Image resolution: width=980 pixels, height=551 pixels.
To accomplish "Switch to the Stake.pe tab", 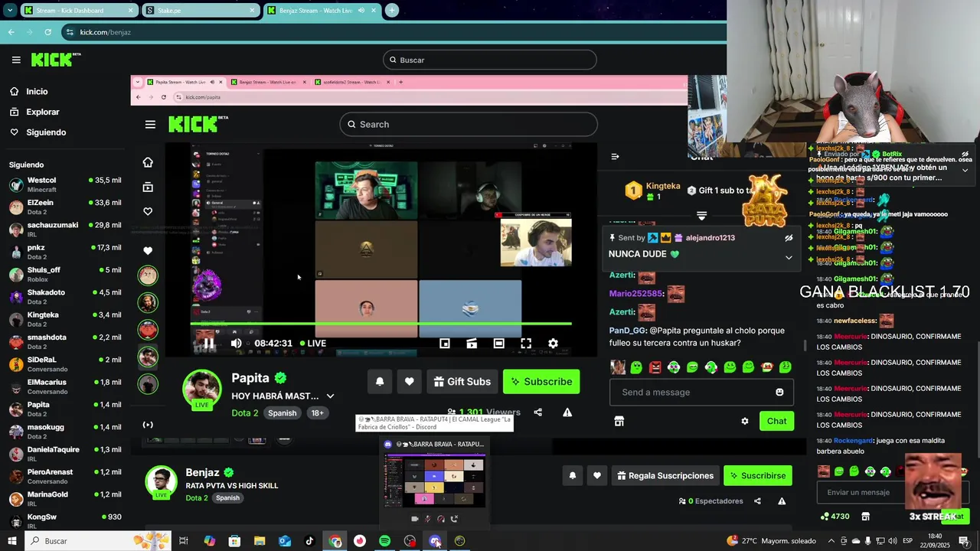I will point(200,10).
